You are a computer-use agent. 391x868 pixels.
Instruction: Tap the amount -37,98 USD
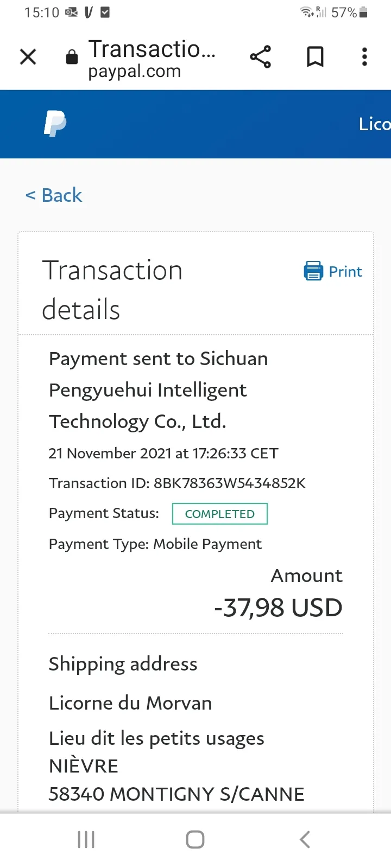click(x=278, y=608)
